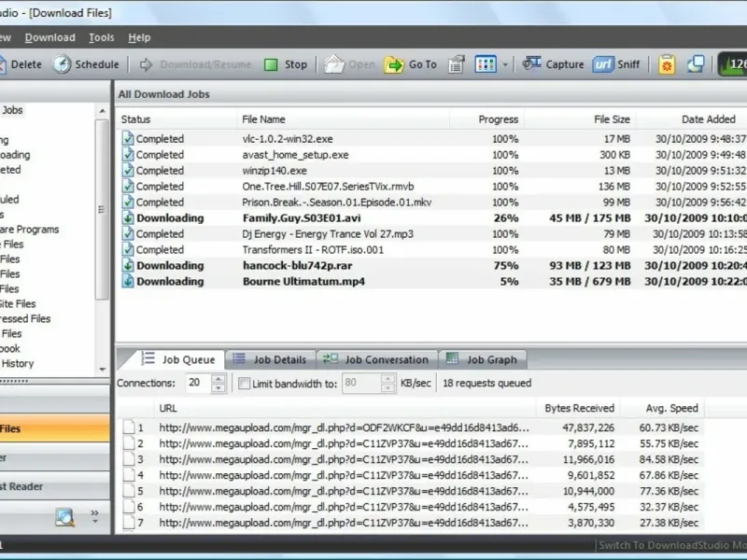Sort by the File Name column header
The width and height of the screenshot is (747, 560).
[344, 119]
